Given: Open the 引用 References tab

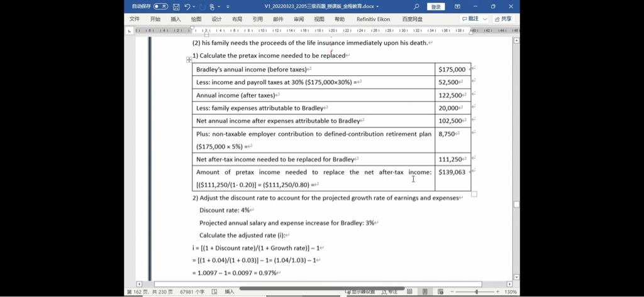Looking at the screenshot, I should [x=258, y=19].
